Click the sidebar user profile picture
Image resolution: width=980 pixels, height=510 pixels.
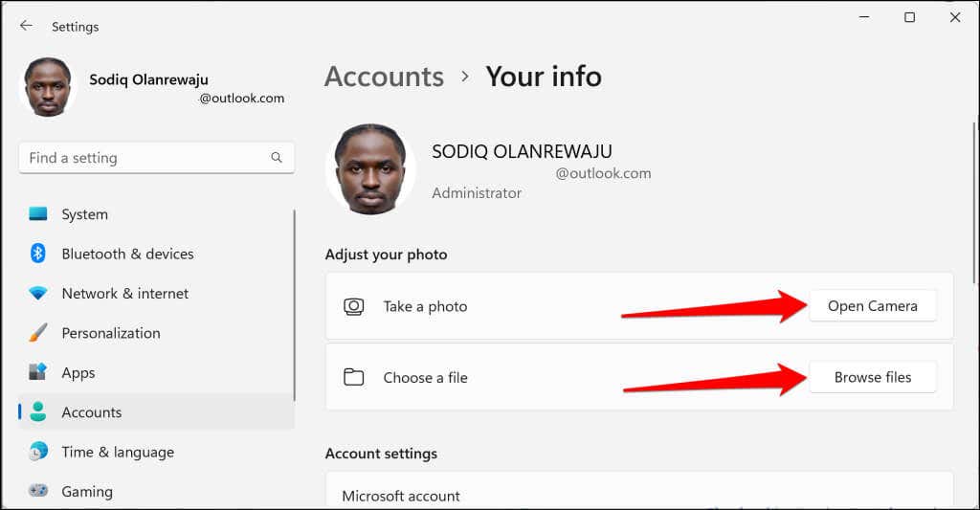click(x=48, y=87)
